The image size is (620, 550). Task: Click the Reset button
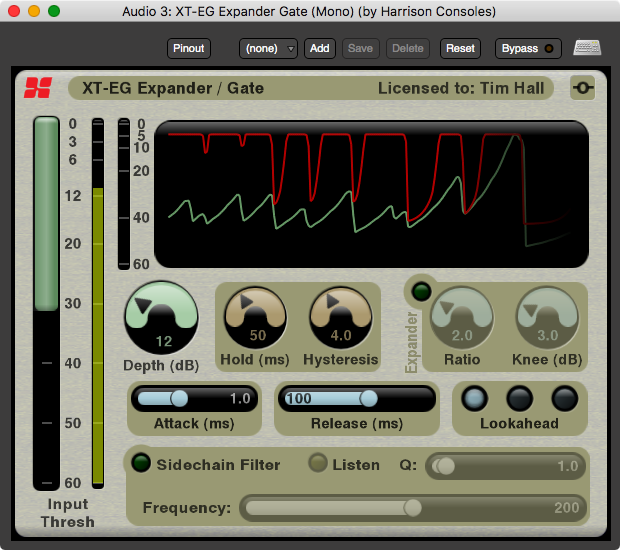(460, 48)
